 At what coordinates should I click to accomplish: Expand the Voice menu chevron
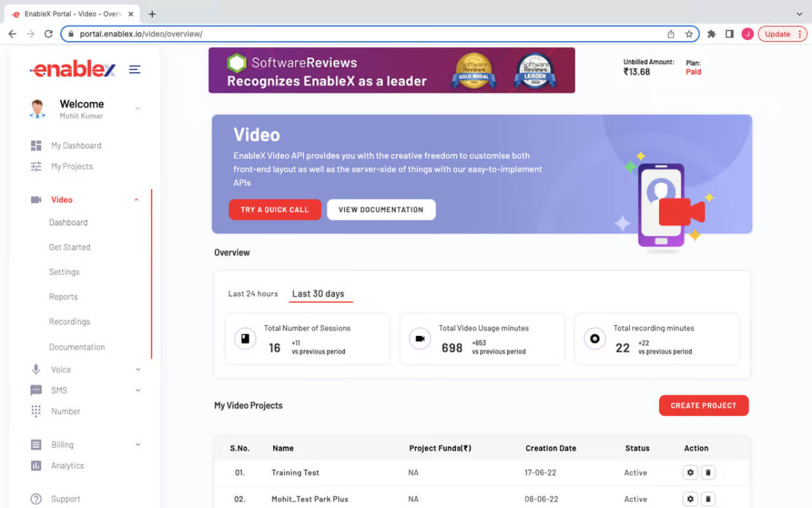[x=138, y=370]
